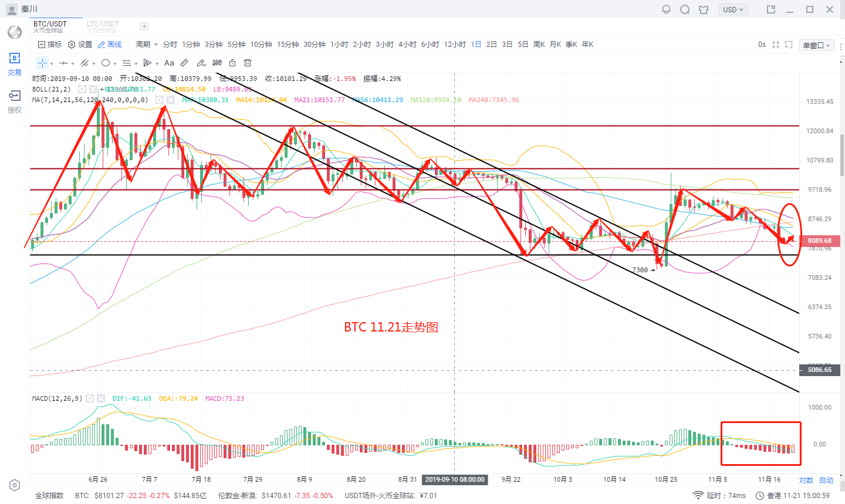Click the pop-out window icon
845x504 pixels.
pos(771,9)
